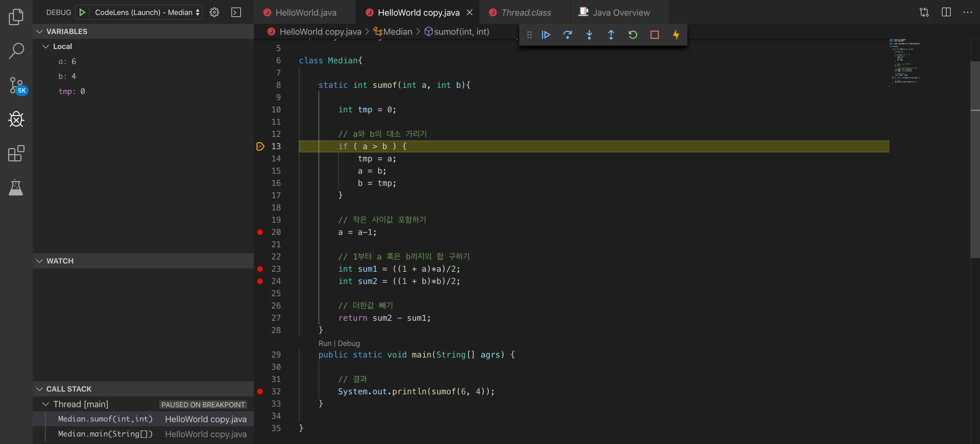Open HelloWorld copy.java breadcrumb dropdown
This screenshot has width=980, height=444.
tap(320, 32)
